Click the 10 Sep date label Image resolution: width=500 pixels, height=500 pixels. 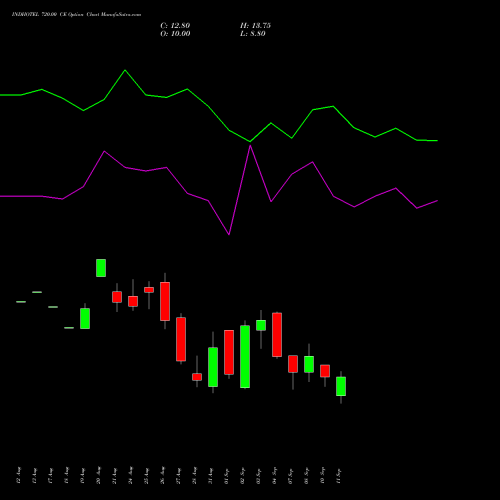pyautogui.click(x=323, y=475)
